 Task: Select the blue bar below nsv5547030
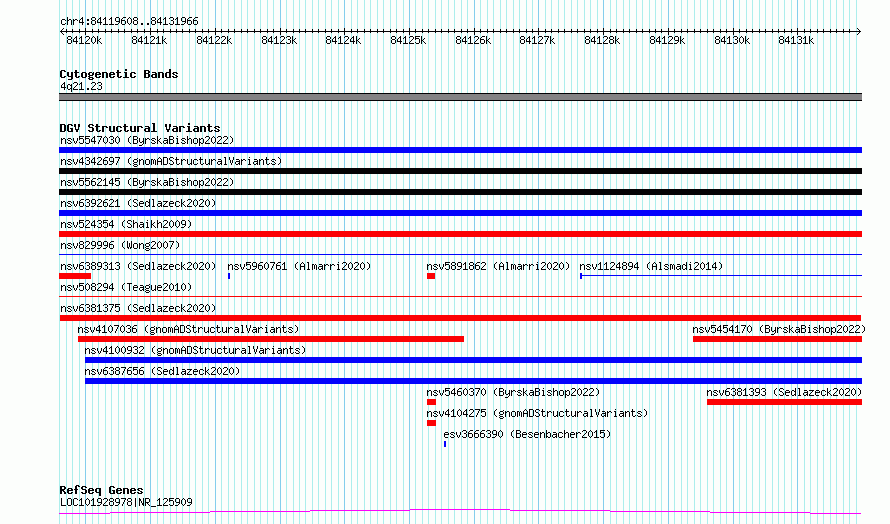point(460,150)
